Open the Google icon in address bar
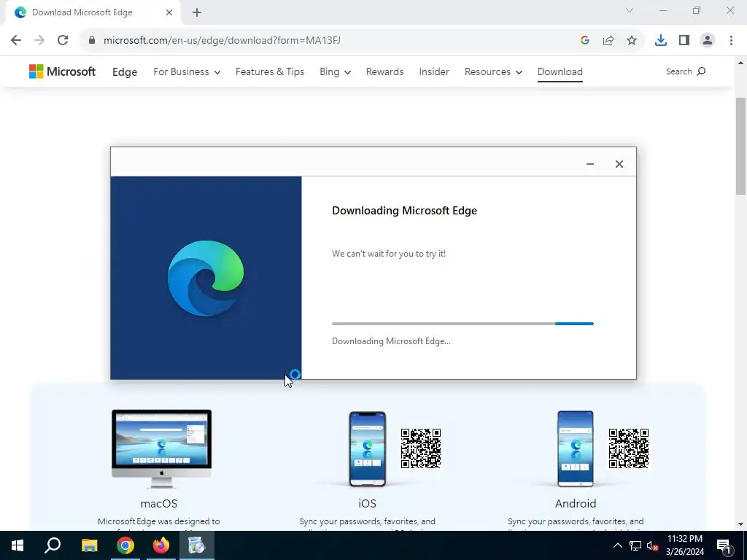 [x=585, y=41]
